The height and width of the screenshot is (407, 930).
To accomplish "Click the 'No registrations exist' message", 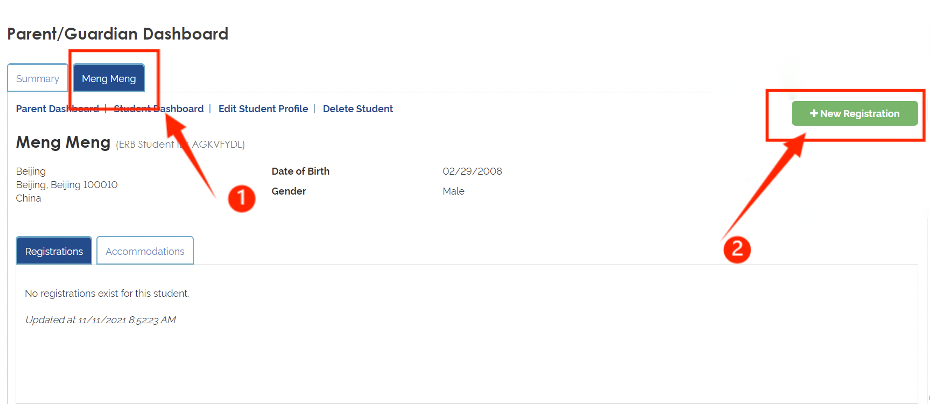I will pos(107,294).
